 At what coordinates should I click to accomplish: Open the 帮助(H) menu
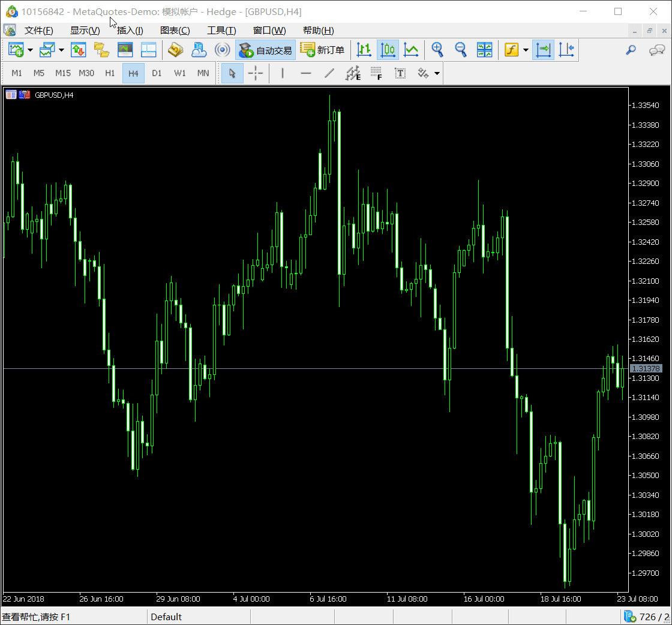click(318, 31)
